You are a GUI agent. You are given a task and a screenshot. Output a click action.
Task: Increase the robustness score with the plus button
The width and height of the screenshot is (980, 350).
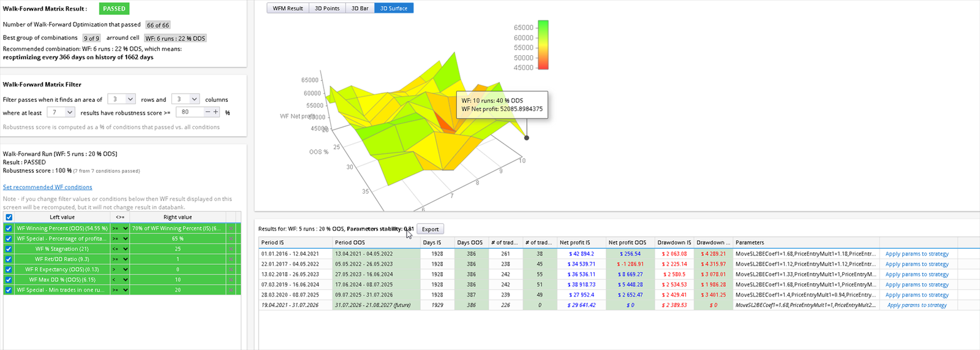216,112
